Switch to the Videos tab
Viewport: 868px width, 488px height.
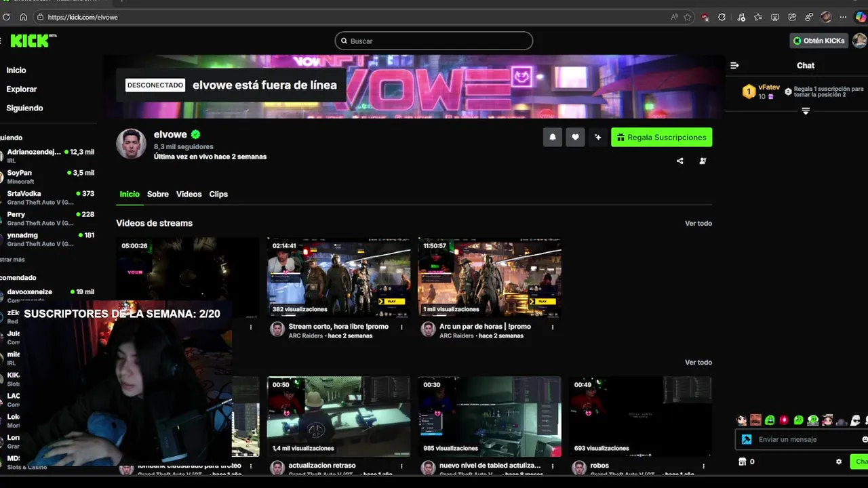click(189, 194)
